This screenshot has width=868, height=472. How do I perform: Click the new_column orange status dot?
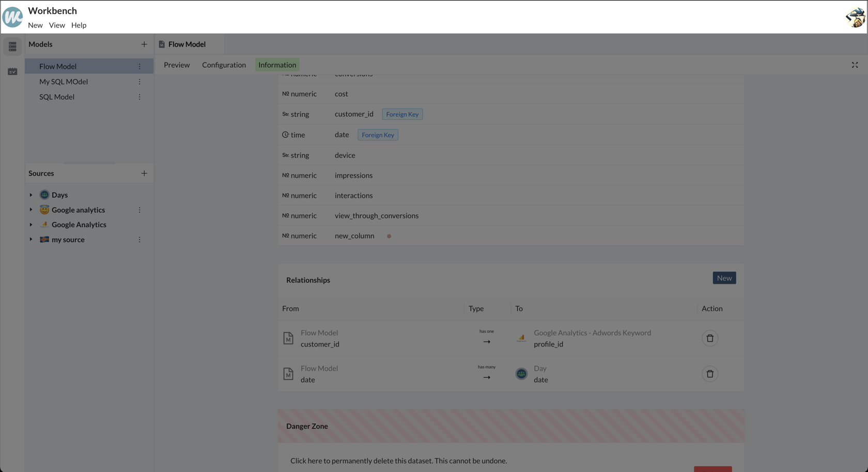(389, 237)
